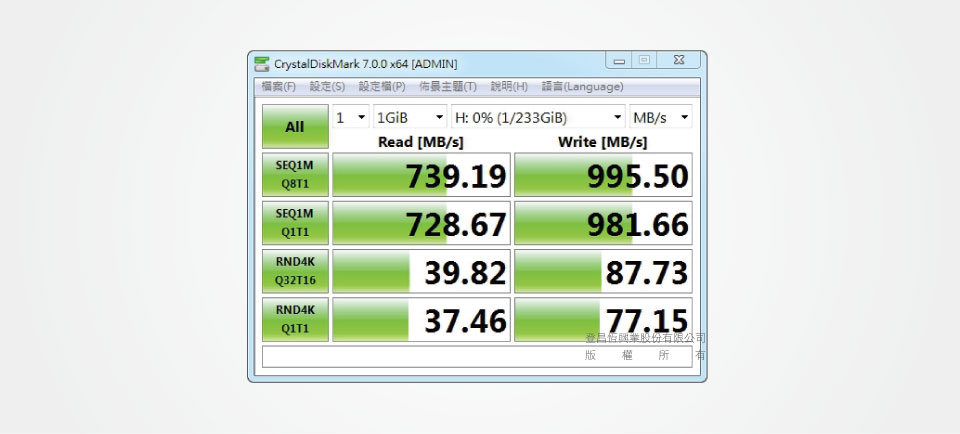Click the SEQ1M Q1T1 read result 728.67
This screenshot has height=434, width=960.
pyautogui.click(x=421, y=223)
